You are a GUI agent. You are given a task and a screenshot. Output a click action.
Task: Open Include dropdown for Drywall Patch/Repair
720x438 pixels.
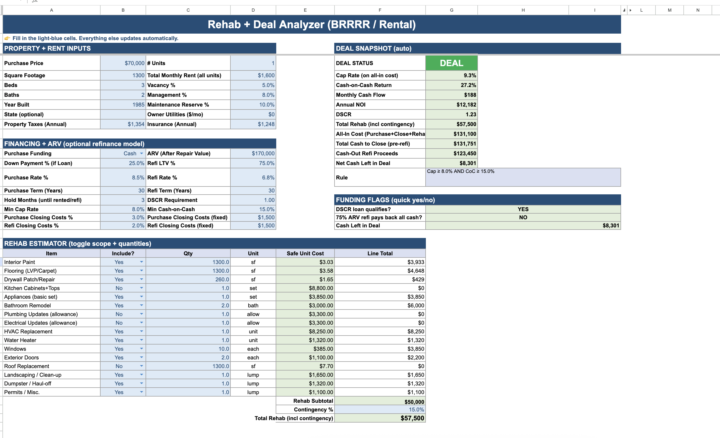tap(141, 280)
